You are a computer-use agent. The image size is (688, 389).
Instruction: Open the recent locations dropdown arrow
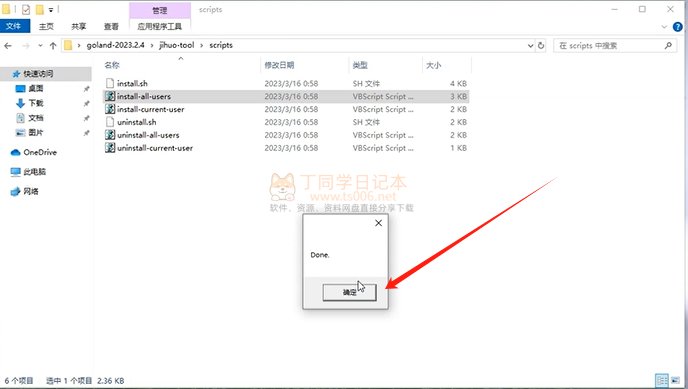(x=40, y=46)
